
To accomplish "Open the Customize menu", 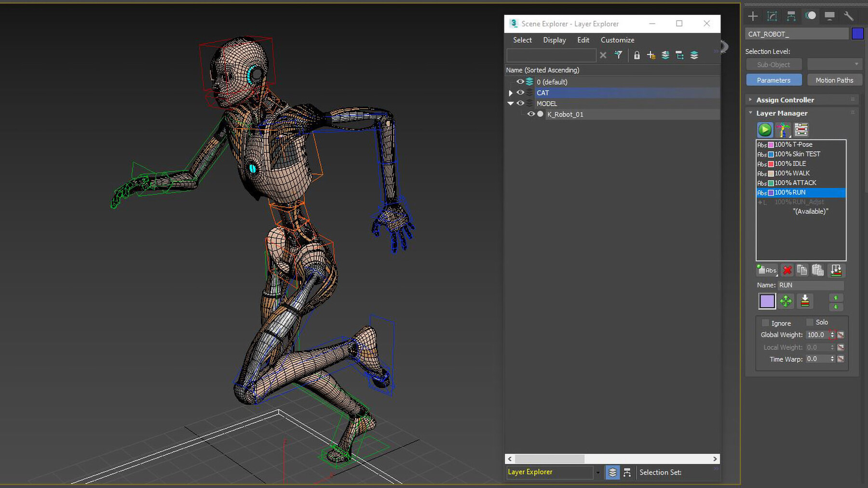I will [x=617, y=40].
